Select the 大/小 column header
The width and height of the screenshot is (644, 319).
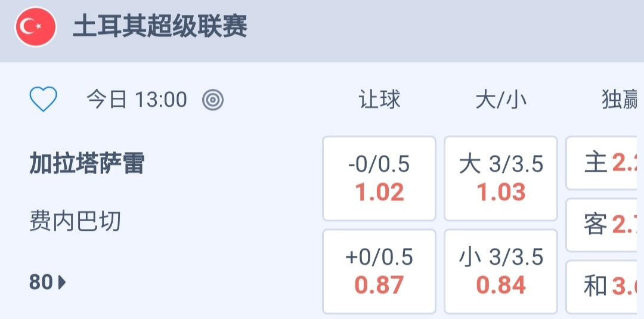click(501, 100)
